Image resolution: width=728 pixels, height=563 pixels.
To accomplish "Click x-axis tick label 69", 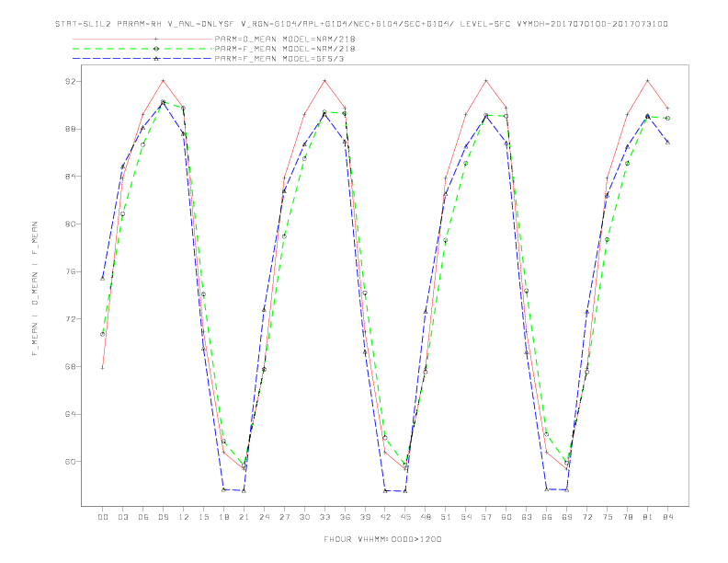I will [x=567, y=517].
